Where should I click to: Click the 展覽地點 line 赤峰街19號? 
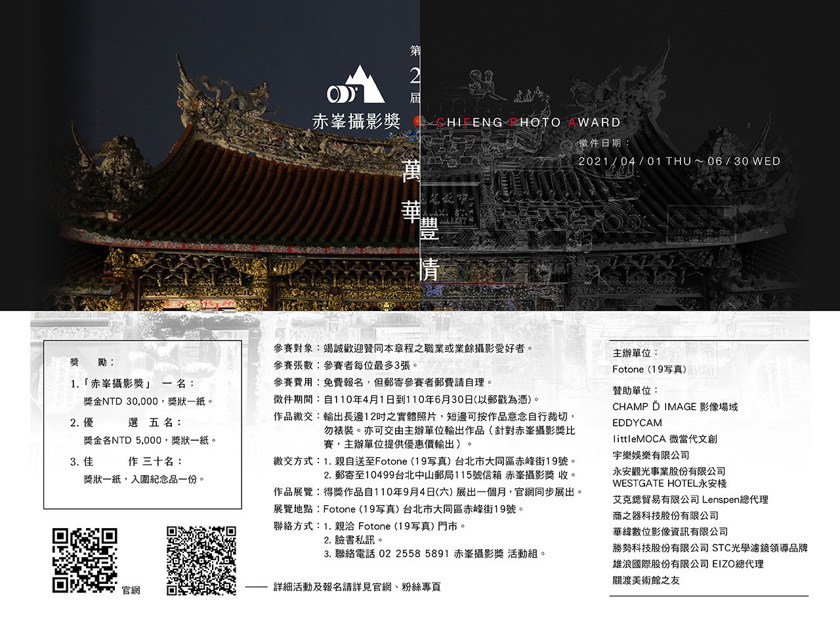[x=398, y=509]
